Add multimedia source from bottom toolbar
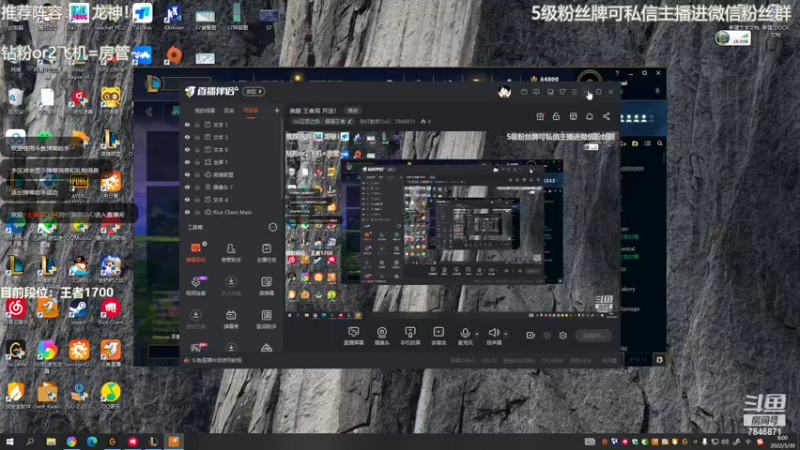The width and height of the screenshot is (800, 450). point(438,336)
